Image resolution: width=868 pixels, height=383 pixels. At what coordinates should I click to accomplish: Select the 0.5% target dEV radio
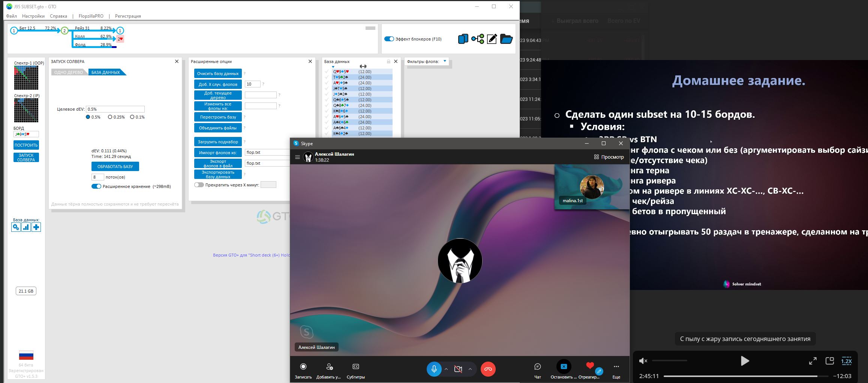click(88, 117)
